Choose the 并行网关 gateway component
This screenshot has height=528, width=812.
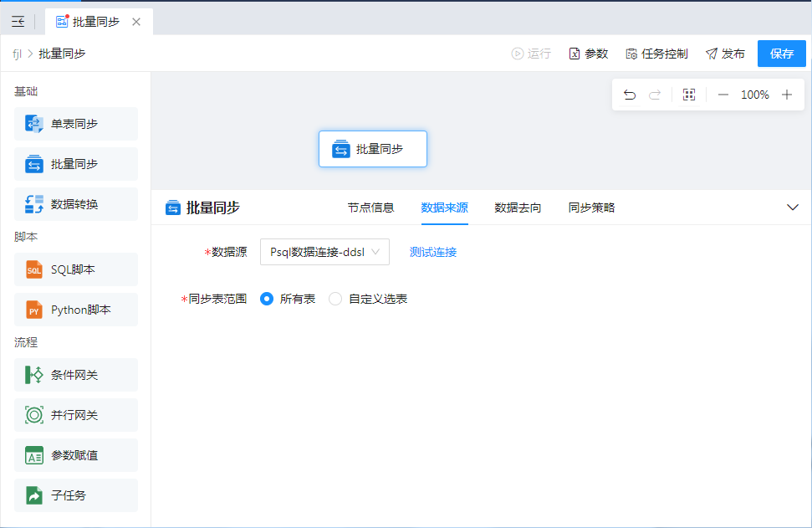coord(75,415)
